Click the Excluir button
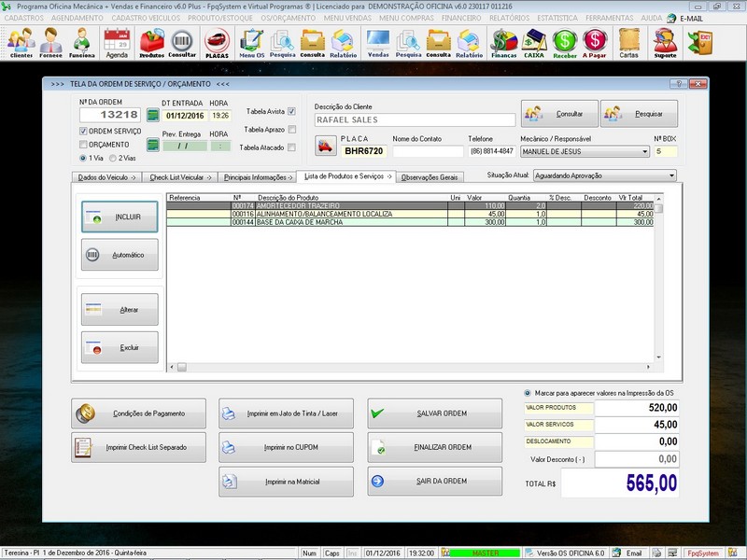The height and width of the screenshot is (560, 747). [x=120, y=347]
